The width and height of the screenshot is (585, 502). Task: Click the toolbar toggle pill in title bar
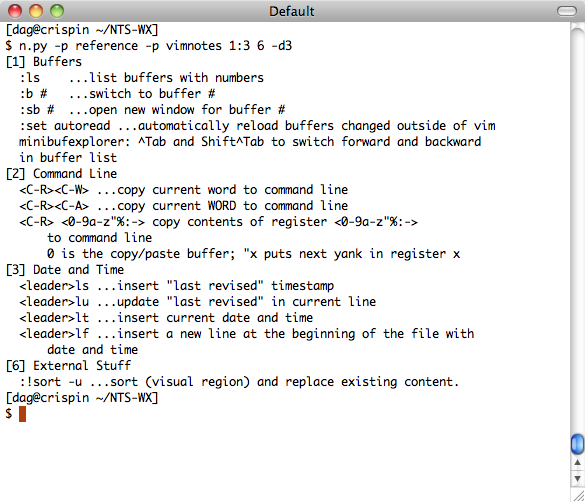(567, 11)
